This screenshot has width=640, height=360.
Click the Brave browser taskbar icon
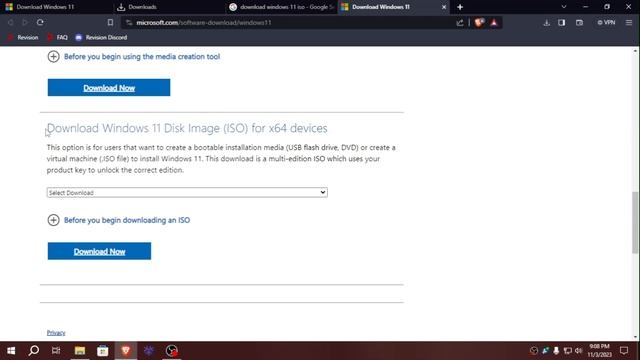[126, 351]
